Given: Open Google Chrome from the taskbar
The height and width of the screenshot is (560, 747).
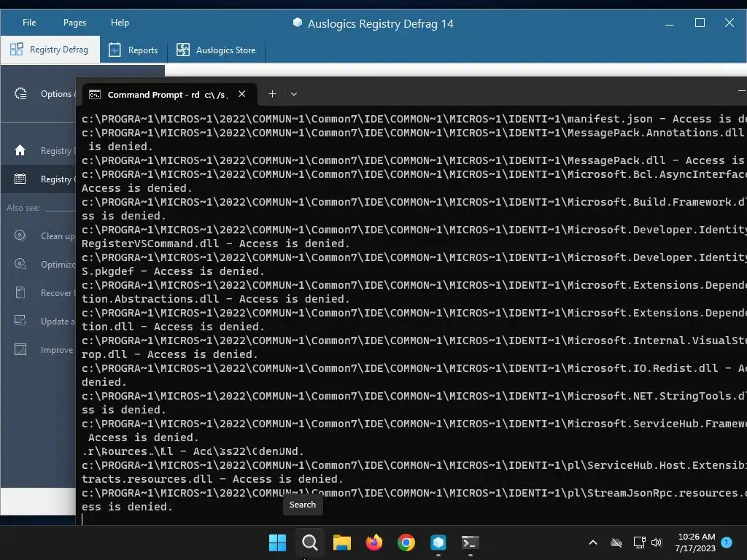Looking at the screenshot, I should pos(406,542).
